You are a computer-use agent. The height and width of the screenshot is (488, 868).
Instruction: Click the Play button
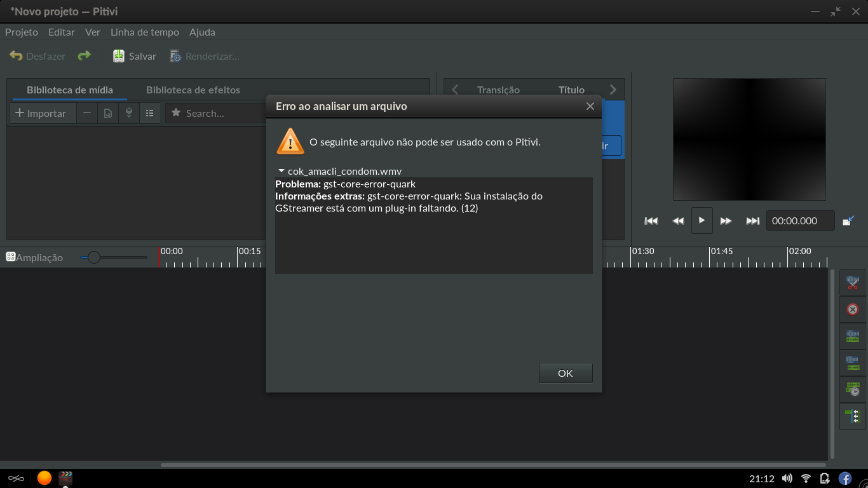[x=702, y=220]
